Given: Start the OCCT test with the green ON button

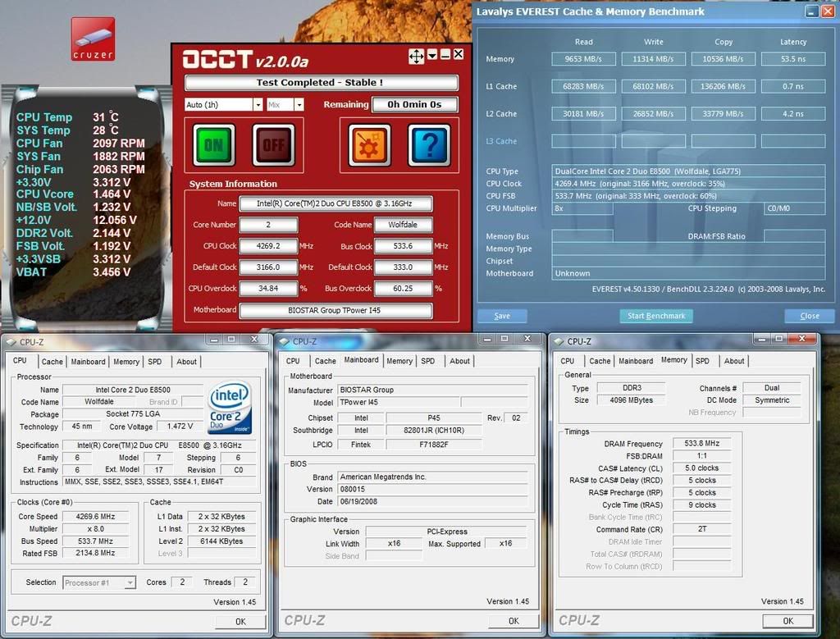Looking at the screenshot, I should (214, 145).
